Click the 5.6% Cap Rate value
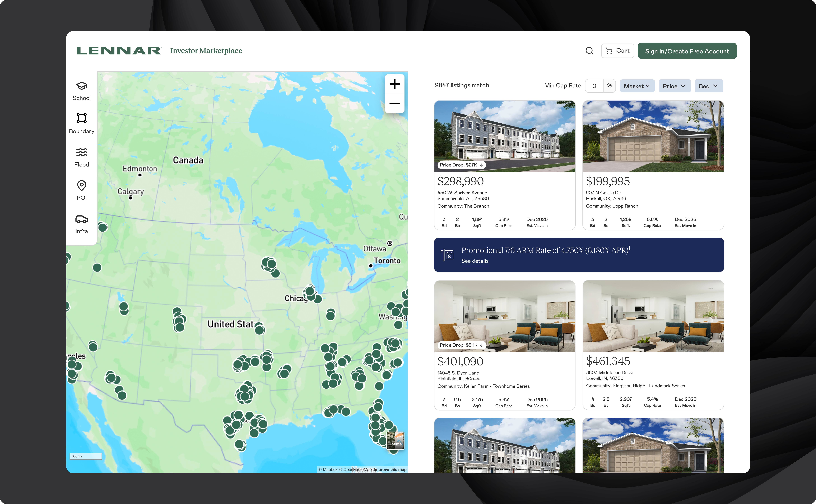The width and height of the screenshot is (816, 504). [652, 219]
